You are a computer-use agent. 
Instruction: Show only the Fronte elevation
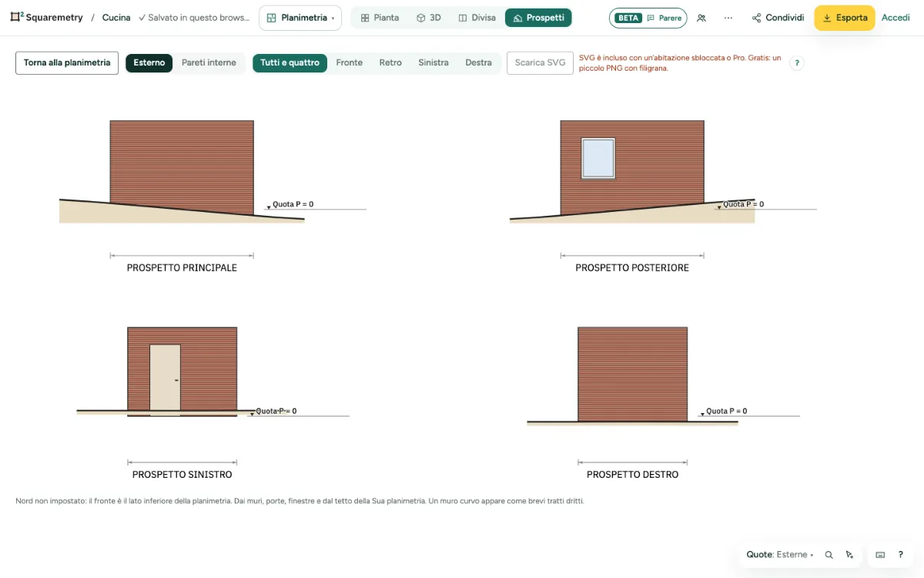(x=350, y=63)
